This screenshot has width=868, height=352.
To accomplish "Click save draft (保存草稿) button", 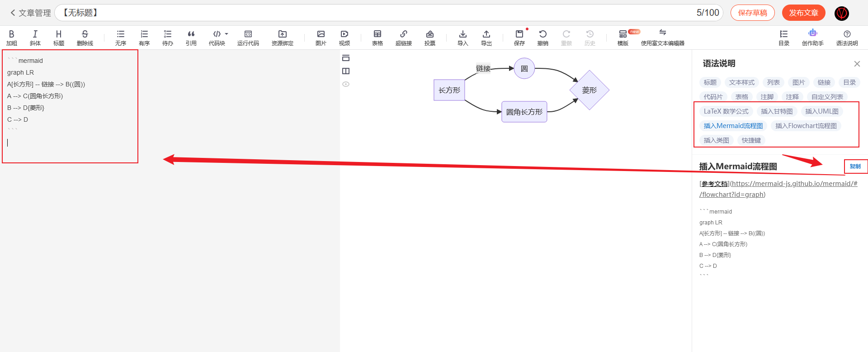I will [x=753, y=13].
